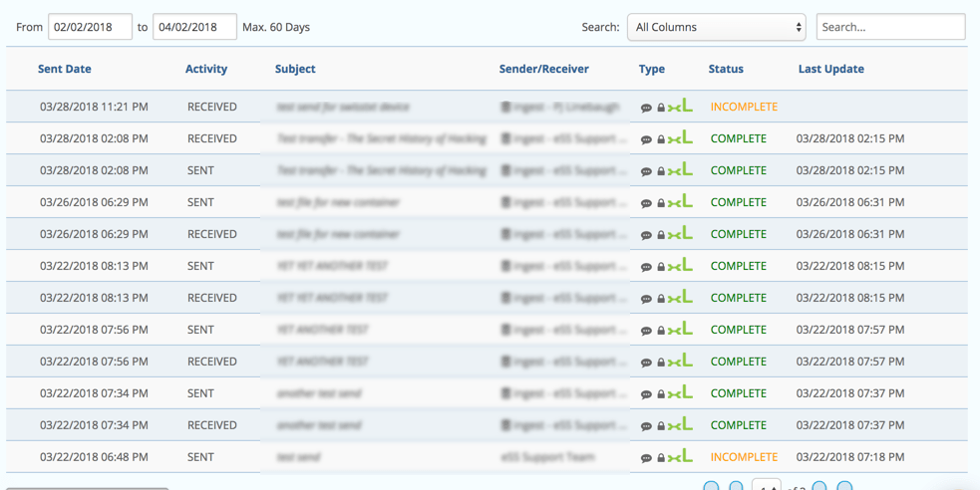The width and height of the screenshot is (980, 490).
Task: Click the comment icon in the 07:18 PM row
Action: (x=646, y=458)
